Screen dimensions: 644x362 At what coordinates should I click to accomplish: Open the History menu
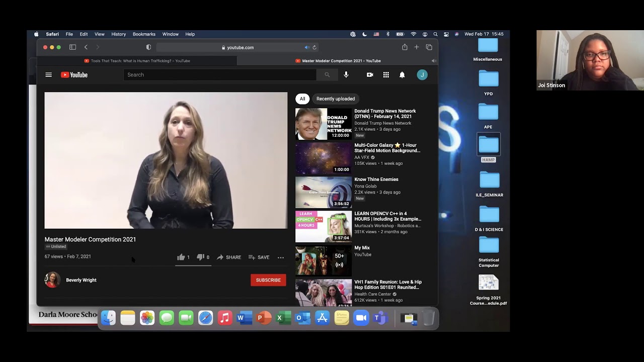pos(119,34)
